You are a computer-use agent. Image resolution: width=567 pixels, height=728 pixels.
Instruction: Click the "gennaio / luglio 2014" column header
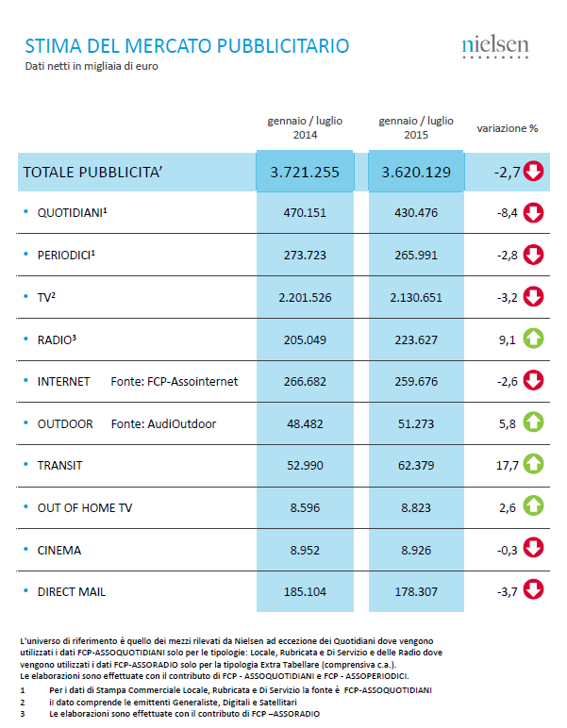tap(305, 128)
